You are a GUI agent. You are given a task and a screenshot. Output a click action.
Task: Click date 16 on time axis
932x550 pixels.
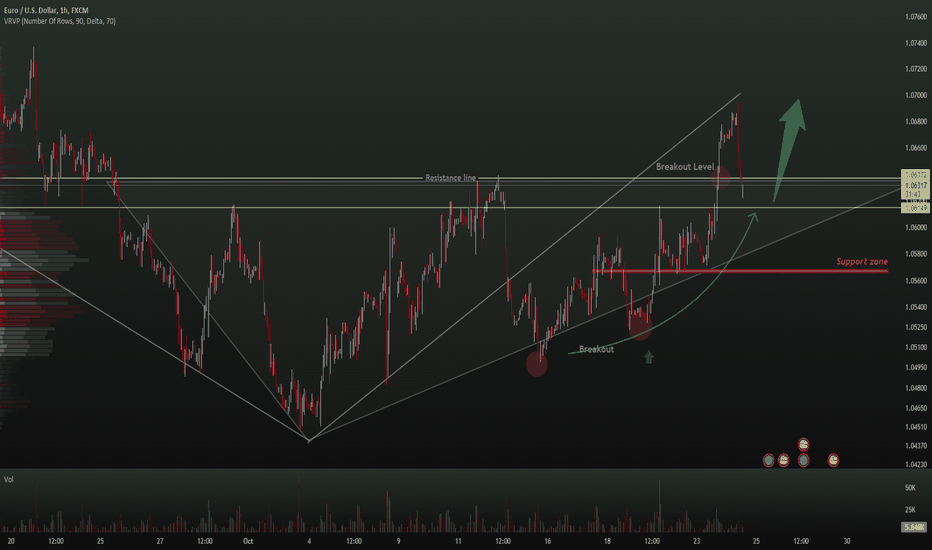[x=547, y=541]
